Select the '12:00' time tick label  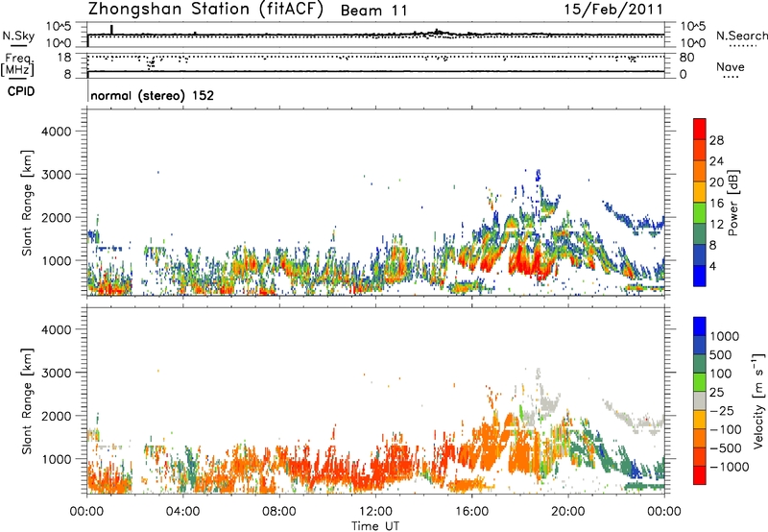(375, 512)
